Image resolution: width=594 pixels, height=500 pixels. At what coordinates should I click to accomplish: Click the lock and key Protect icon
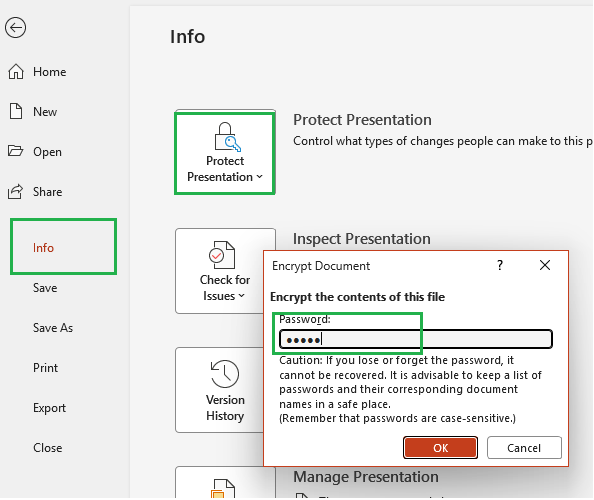coord(227,137)
